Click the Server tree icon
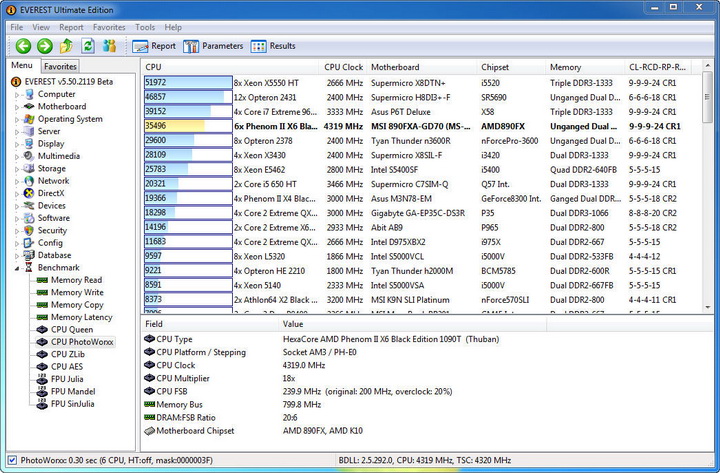 point(29,131)
